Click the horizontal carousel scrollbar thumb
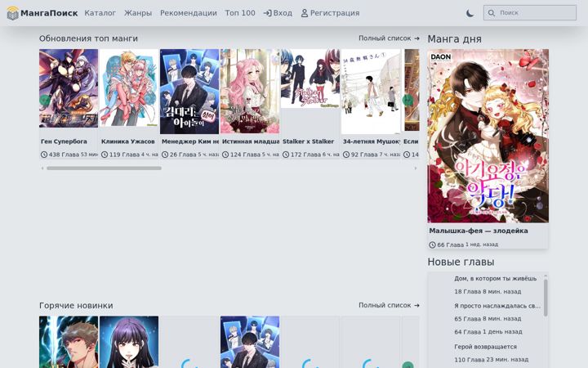The image size is (588, 368). click(x=104, y=168)
